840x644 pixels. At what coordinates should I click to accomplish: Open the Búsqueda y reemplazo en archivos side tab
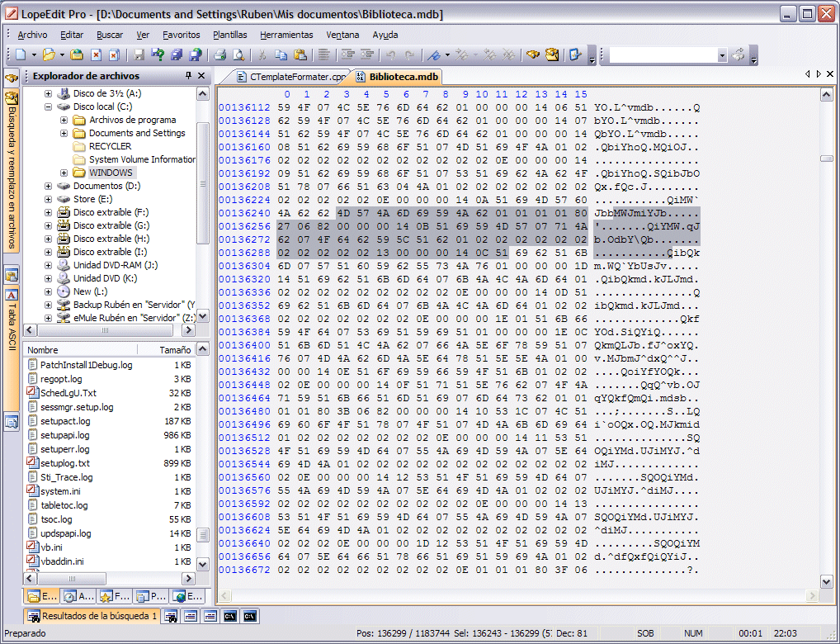(12, 171)
